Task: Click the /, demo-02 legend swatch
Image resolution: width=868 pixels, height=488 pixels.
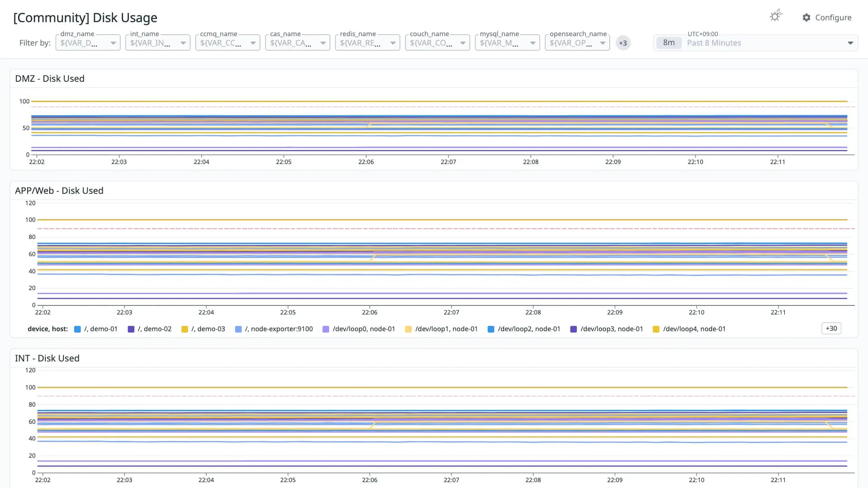Action: 131,329
